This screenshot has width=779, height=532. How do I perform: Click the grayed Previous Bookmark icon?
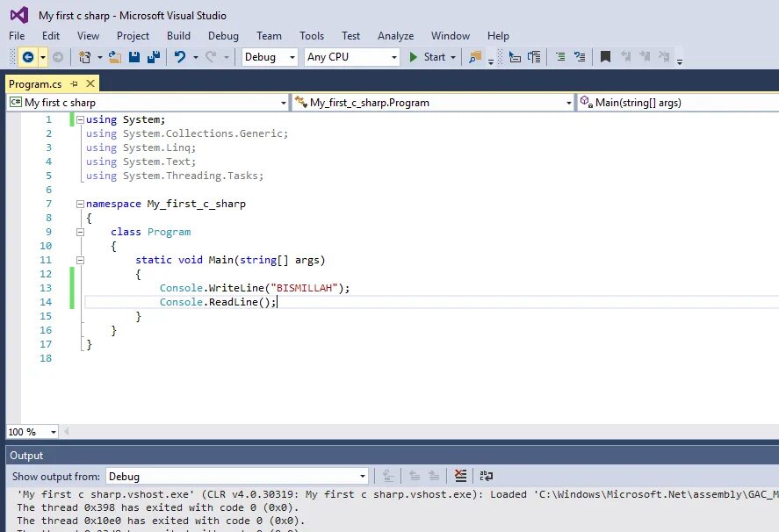pos(625,56)
